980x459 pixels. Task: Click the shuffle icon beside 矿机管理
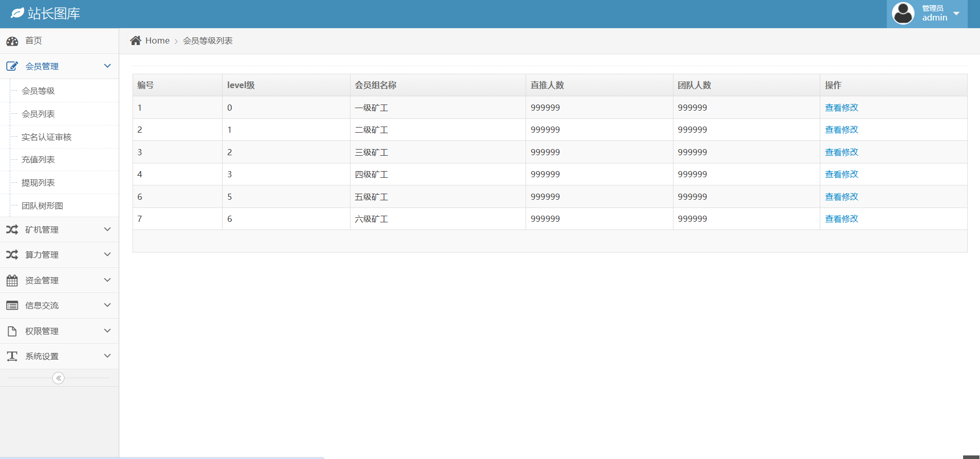(12, 229)
